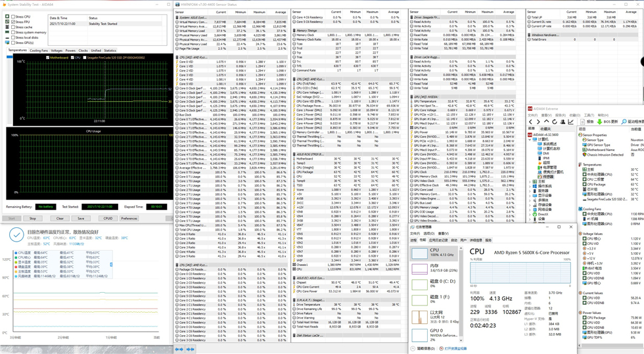
Task: Click driver update magnifier icon
Action: tap(624, 122)
